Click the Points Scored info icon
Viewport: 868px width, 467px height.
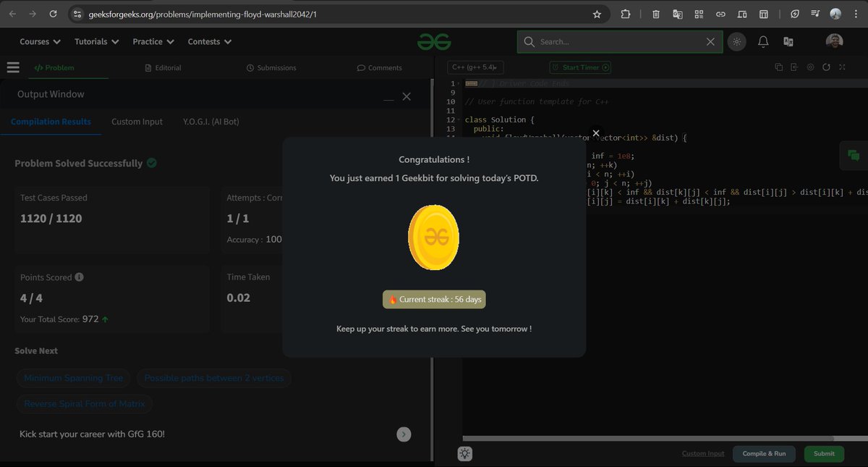point(79,277)
